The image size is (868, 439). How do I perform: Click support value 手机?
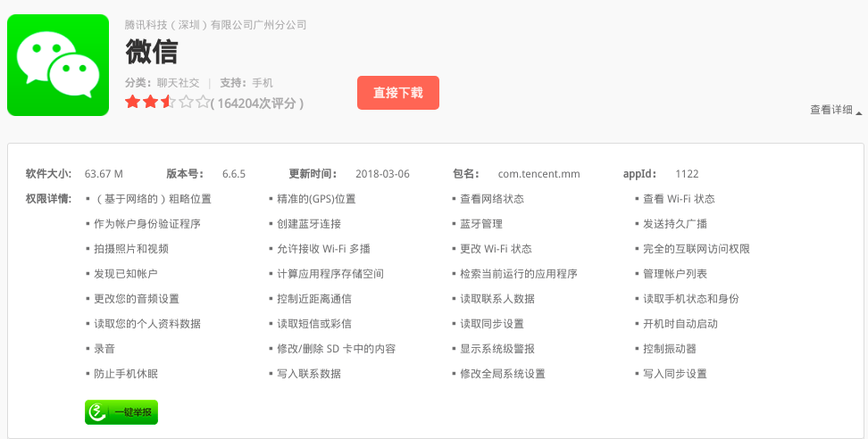click(x=263, y=83)
